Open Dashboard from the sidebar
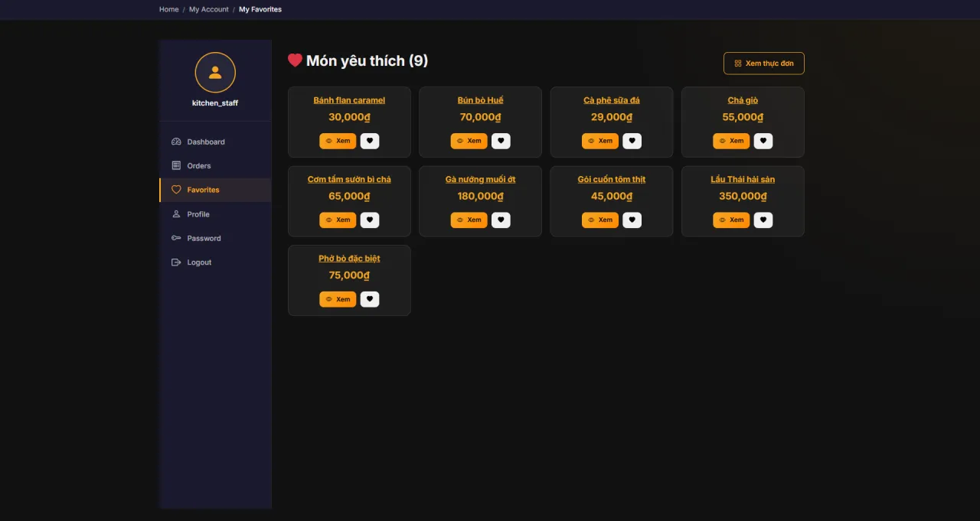980x521 pixels. tap(215, 142)
